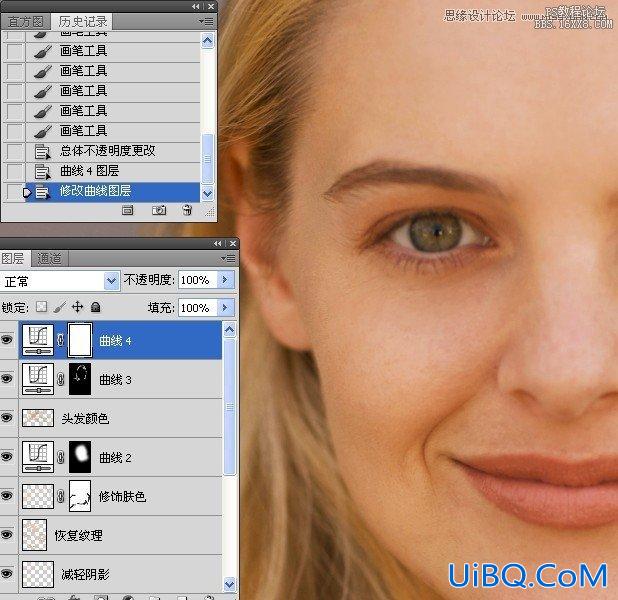Select history state 总体不透明度更改
Viewport: 618px width, 600px height.
[x=112, y=151]
